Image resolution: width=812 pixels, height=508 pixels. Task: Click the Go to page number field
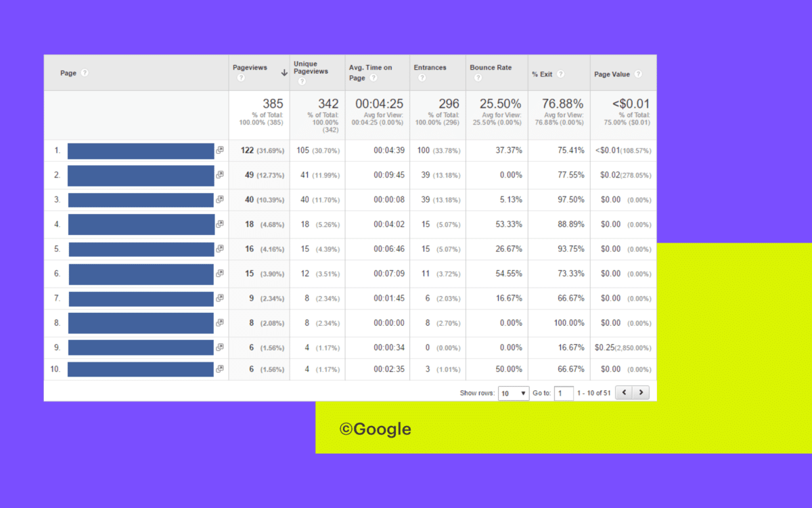pyautogui.click(x=564, y=393)
